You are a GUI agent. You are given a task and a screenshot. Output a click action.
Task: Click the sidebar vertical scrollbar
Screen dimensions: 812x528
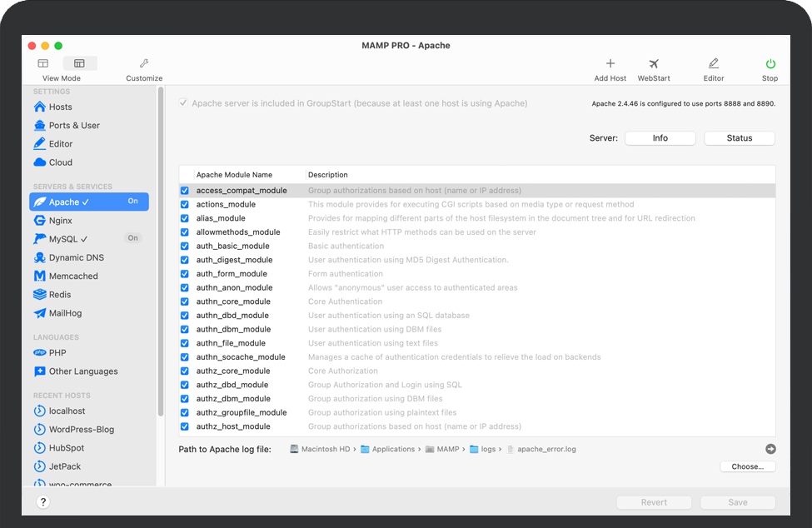point(160,250)
